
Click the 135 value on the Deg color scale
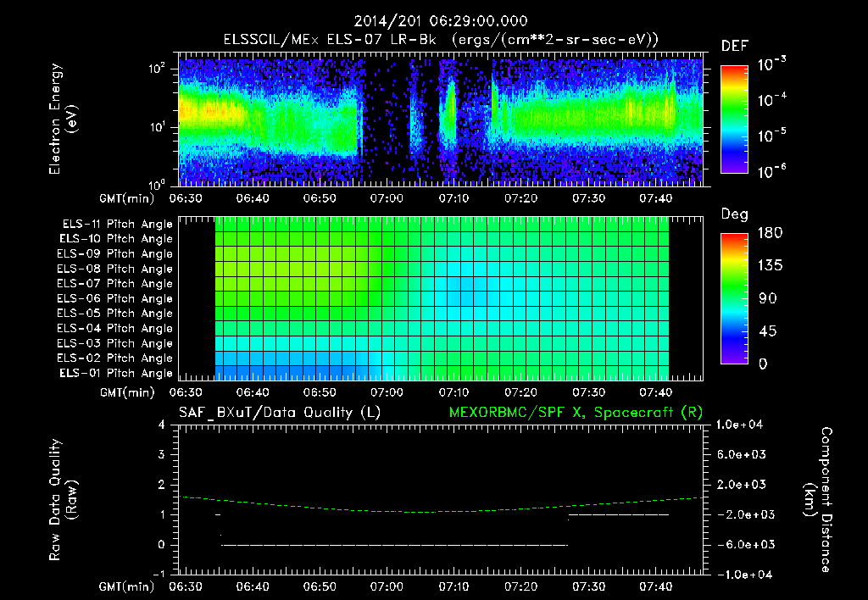click(x=770, y=266)
